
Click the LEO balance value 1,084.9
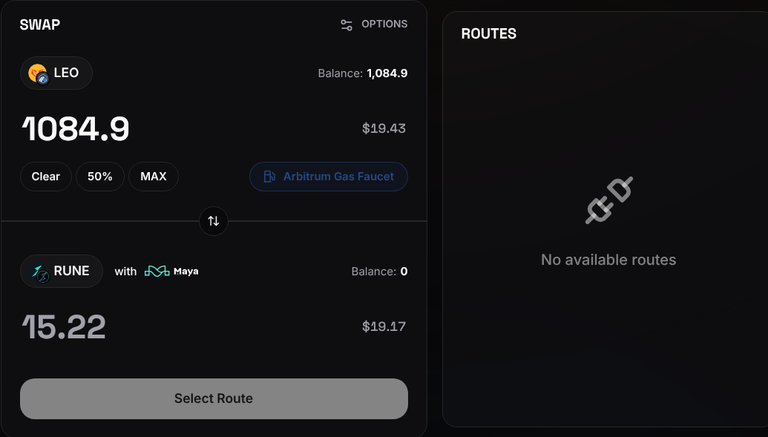point(387,73)
